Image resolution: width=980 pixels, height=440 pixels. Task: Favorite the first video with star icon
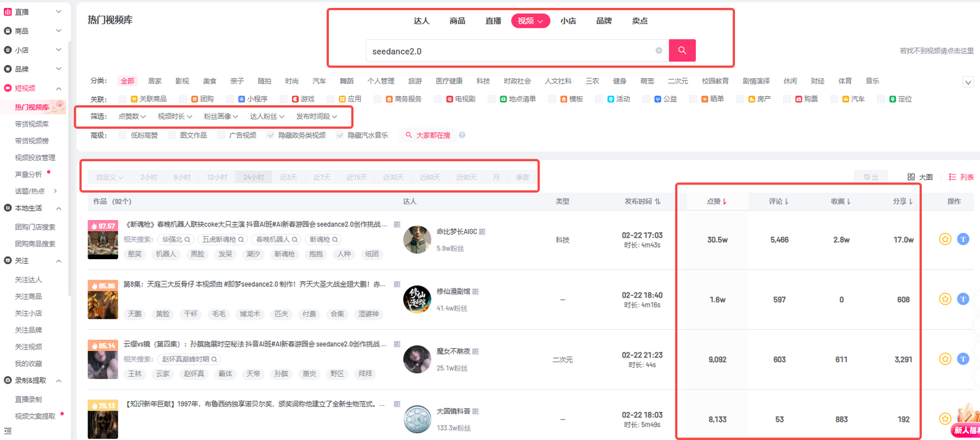945,239
